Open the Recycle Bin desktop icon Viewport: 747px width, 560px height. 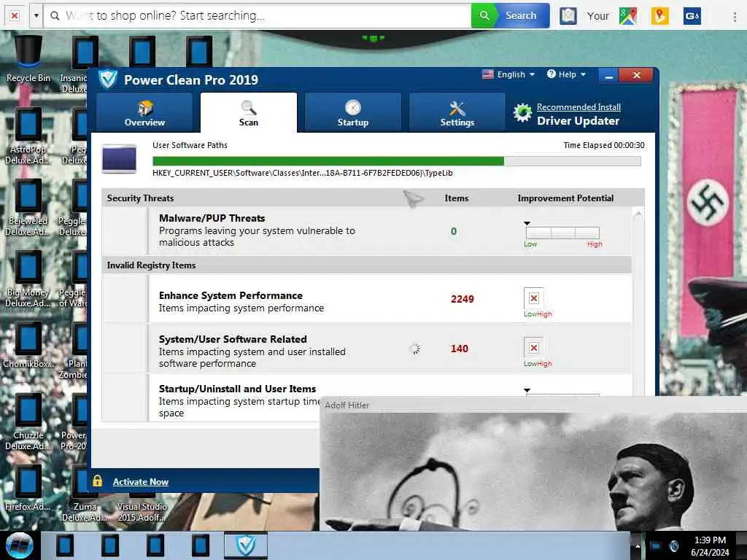point(28,58)
